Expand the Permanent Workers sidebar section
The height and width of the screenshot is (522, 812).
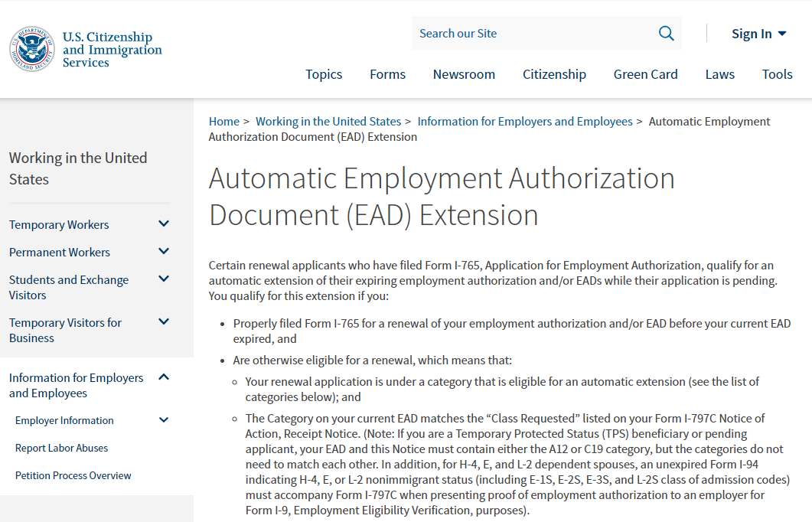click(164, 251)
